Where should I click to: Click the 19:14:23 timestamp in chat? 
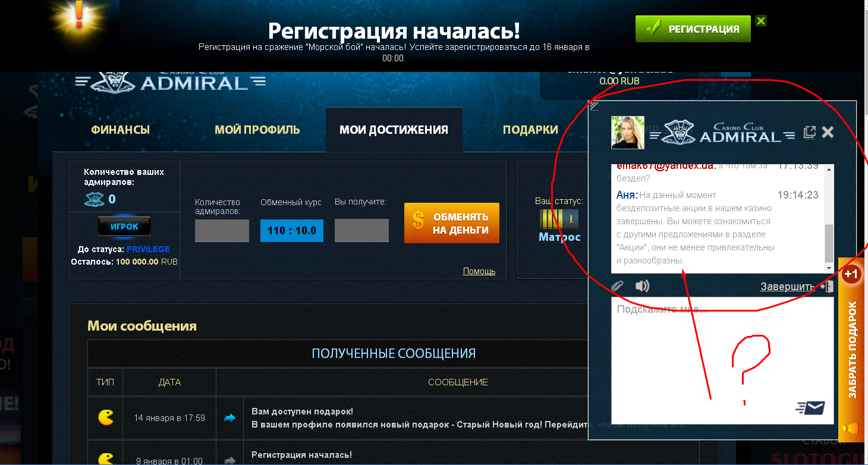click(798, 195)
